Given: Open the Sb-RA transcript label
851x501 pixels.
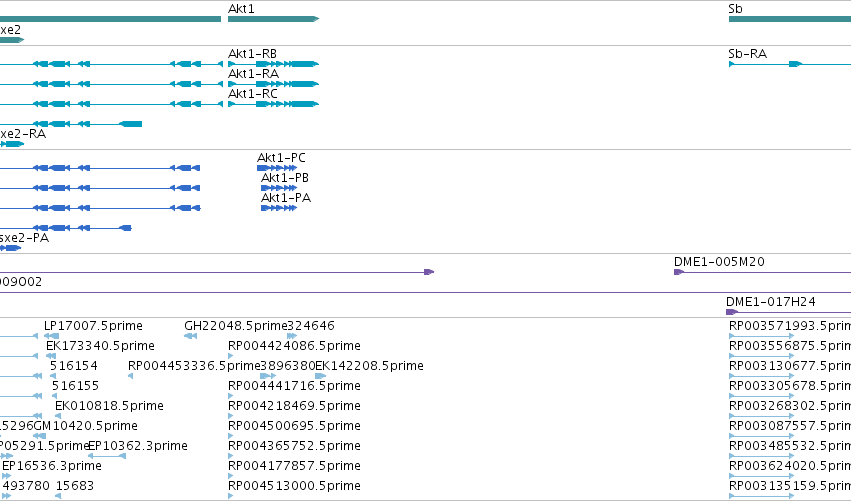Looking at the screenshot, I should click(x=747, y=54).
